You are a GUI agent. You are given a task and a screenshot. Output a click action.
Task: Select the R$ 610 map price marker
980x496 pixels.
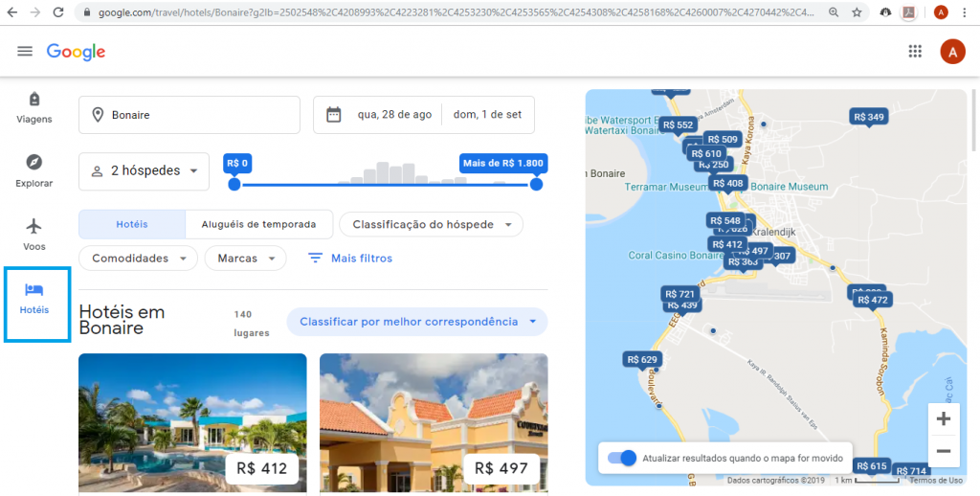[707, 154]
